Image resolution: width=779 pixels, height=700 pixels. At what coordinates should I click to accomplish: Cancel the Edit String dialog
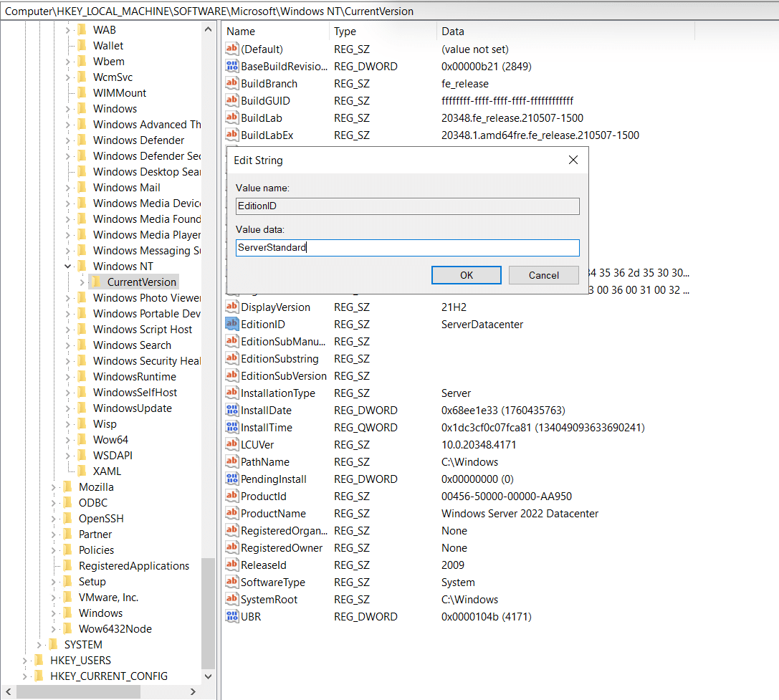click(543, 275)
